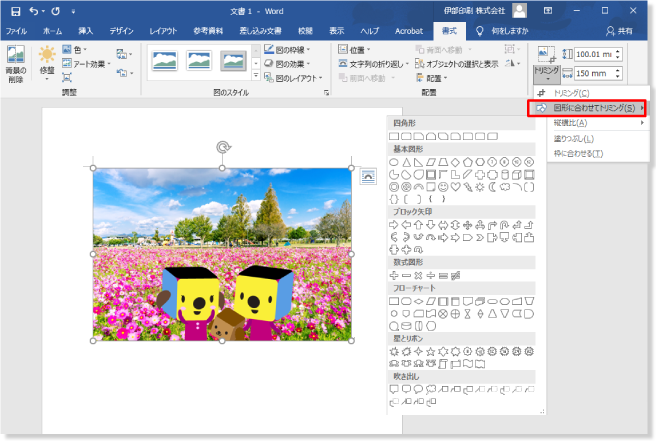Click the width field showing 150 mm
Image resolution: width=656 pixels, height=441 pixels.
click(594, 73)
